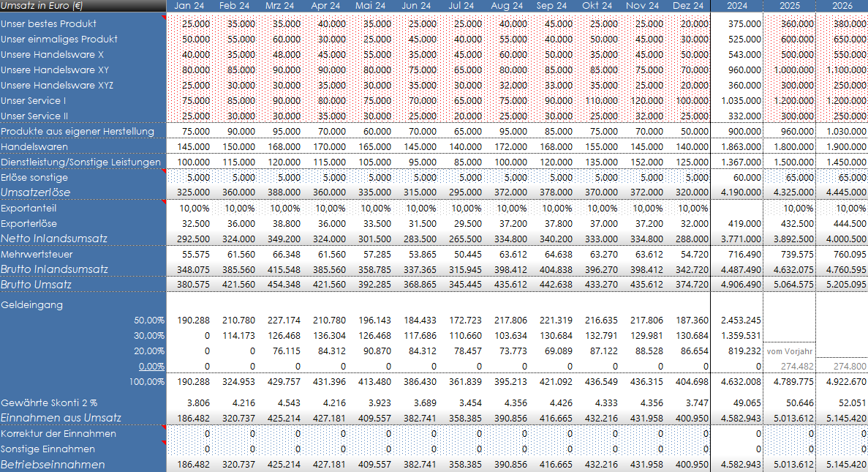The width and height of the screenshot is (868, 472).
Task: Select the "Mehrwertsteuer" row label
Action: (x=37, y=254)
